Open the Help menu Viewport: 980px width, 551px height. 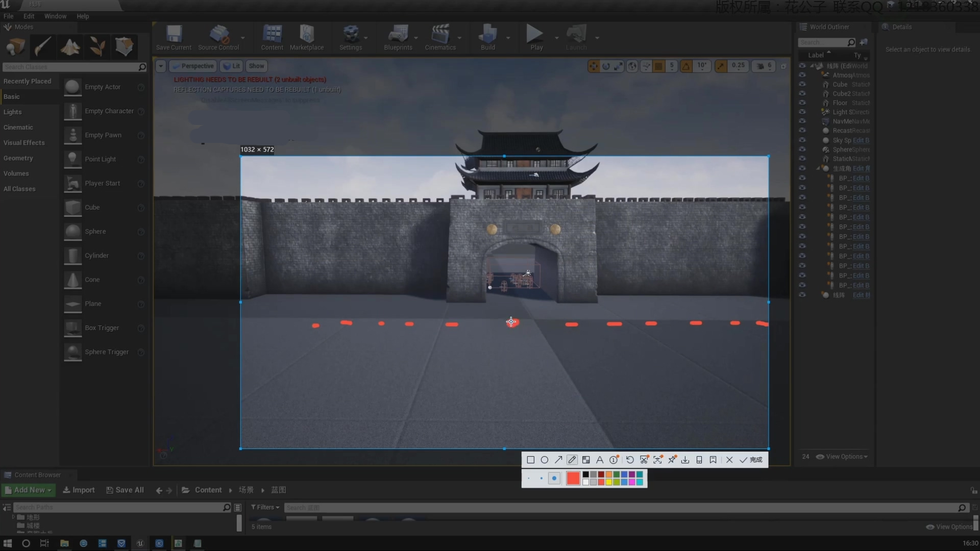83,16
